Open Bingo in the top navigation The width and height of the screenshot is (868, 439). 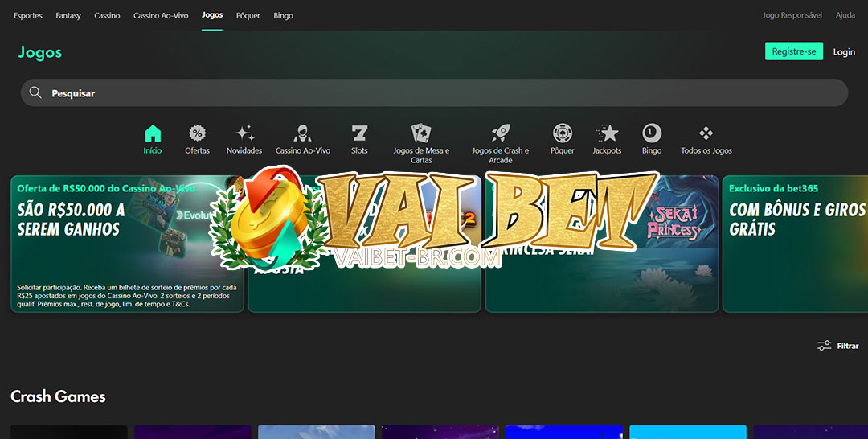(x=283, y=15)
